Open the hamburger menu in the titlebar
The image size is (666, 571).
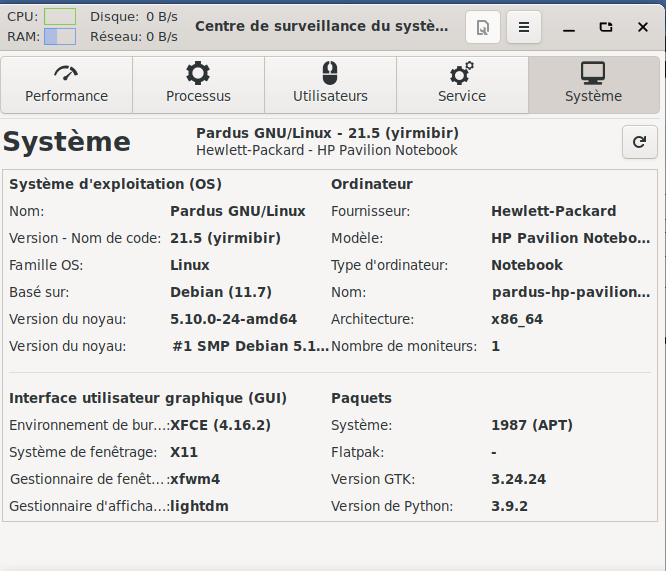click(524, 27)
